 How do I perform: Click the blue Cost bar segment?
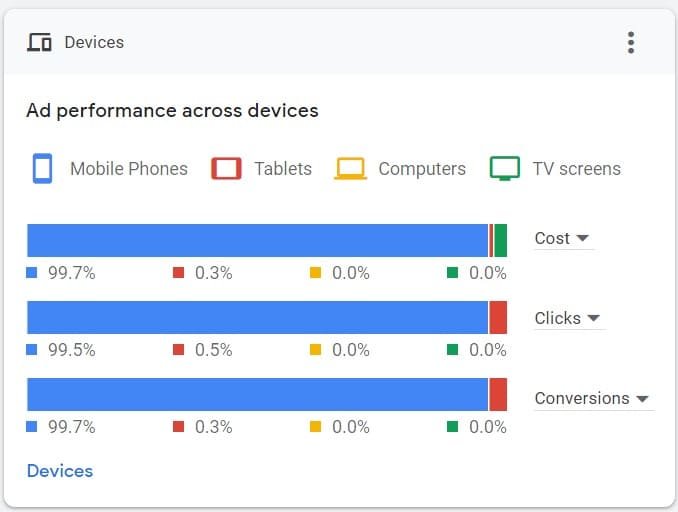257,240
